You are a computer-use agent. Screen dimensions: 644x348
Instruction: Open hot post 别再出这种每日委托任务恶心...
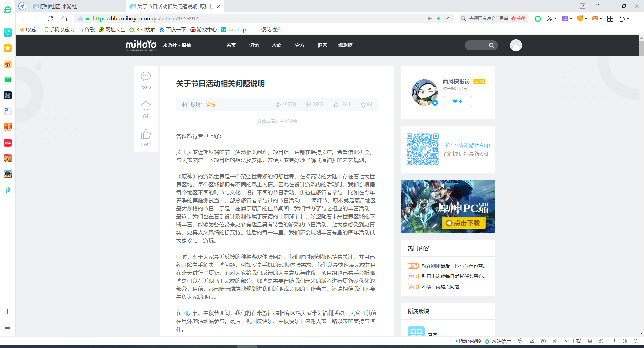tap(454, 276)
